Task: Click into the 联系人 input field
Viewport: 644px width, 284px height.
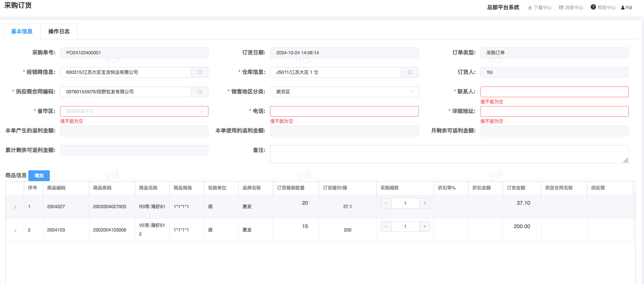Action: tap(554, 92)
